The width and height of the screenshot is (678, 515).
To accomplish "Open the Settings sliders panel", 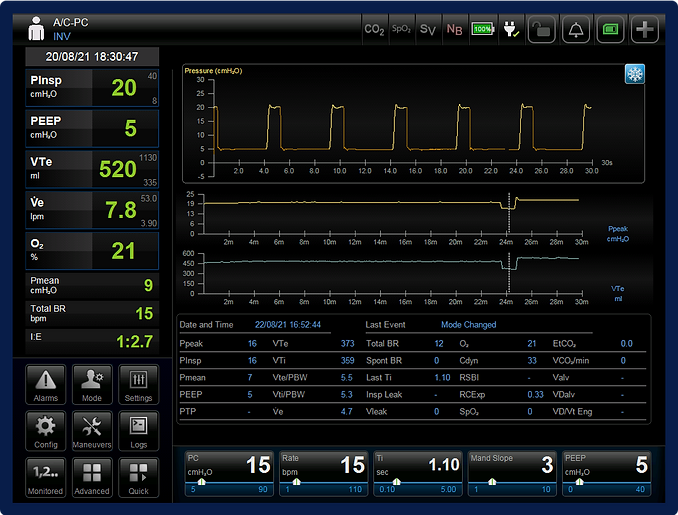I will (138, 384).
